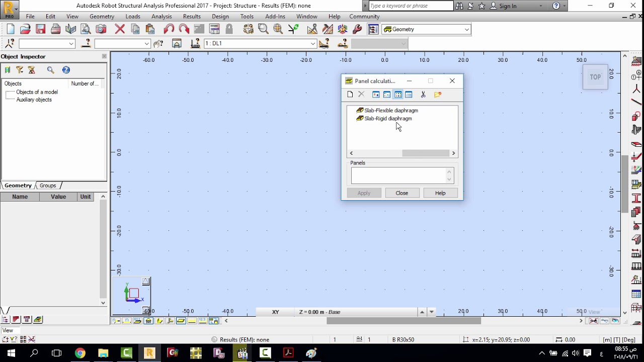Open a project file from the toolbar
Screen dimensions: 644x362
pyautogui.click(x=26, y=29)
